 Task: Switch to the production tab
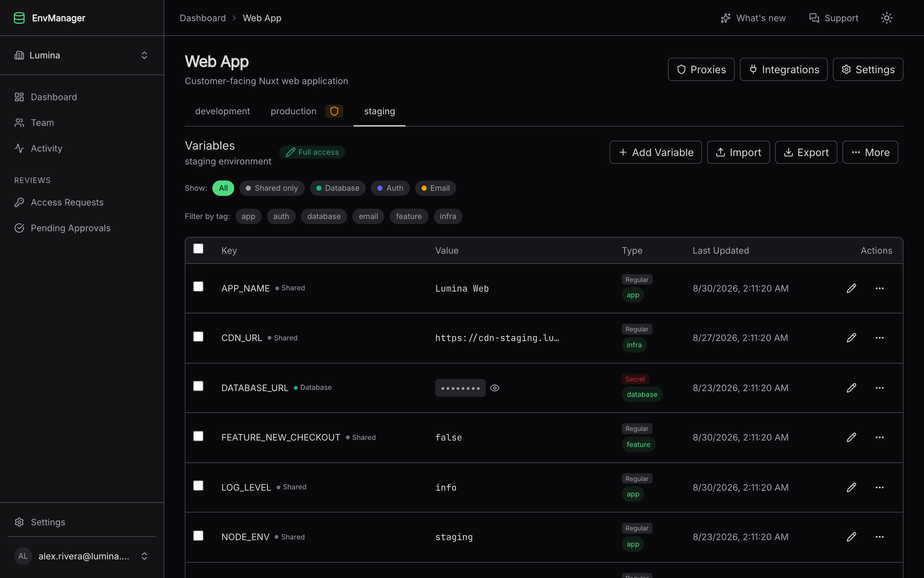pyautogui.click(x=293, y=111)
